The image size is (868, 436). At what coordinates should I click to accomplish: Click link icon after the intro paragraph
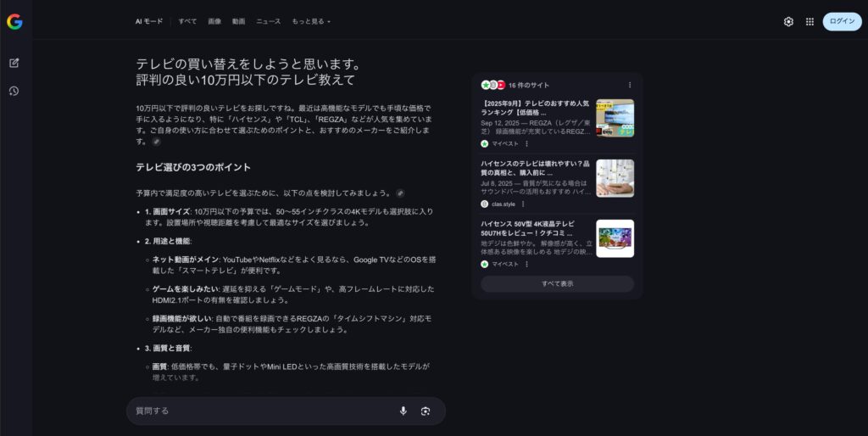point(156,142)
